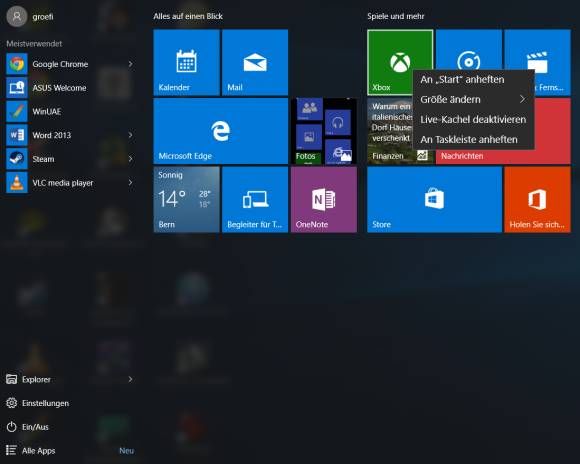Open the red Nachrichten tile
Image resolution: width=580 pixels, height=464 pixels.
(553, 131)
